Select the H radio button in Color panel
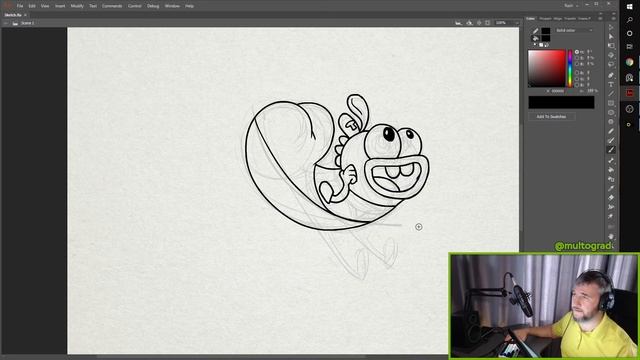Image resolution: width=640 pixels, height=360 pixels. tap(577, 52)
